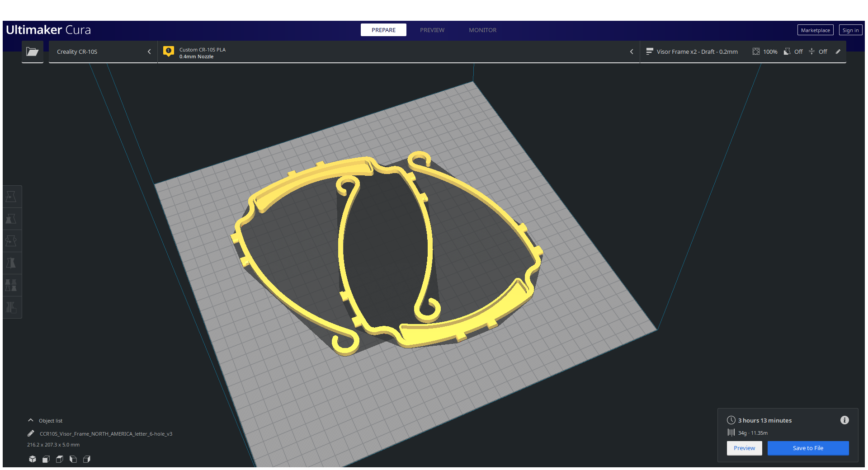Click the profile layers icon
Image resolution: width=868 pixels, height=470 pixels.
point(650,52)
